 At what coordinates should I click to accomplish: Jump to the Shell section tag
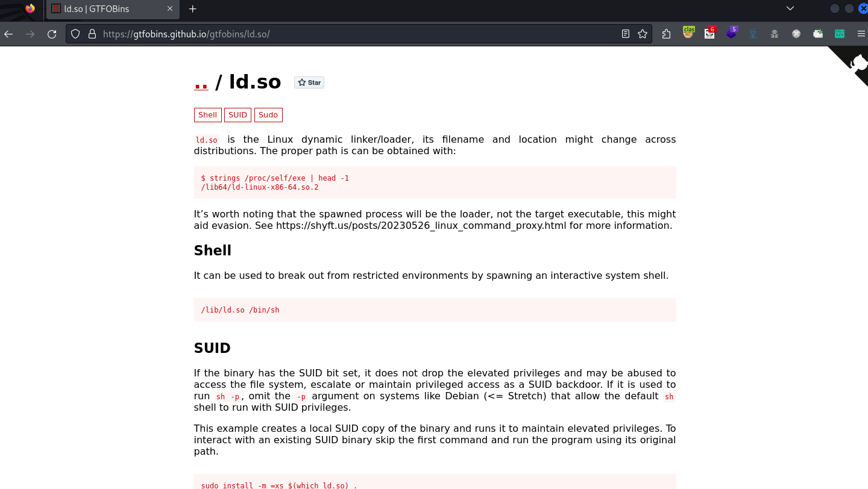click(x=207, y=115)
